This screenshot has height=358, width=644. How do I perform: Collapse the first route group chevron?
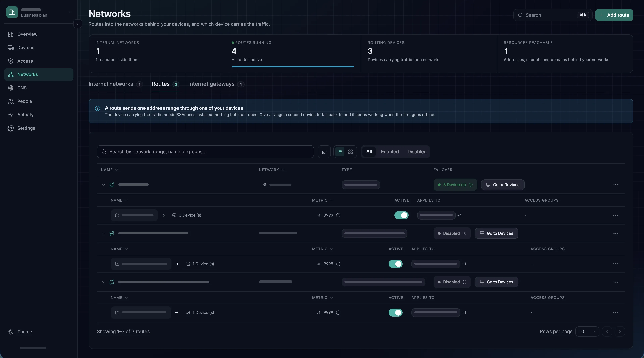click(103, 185)
